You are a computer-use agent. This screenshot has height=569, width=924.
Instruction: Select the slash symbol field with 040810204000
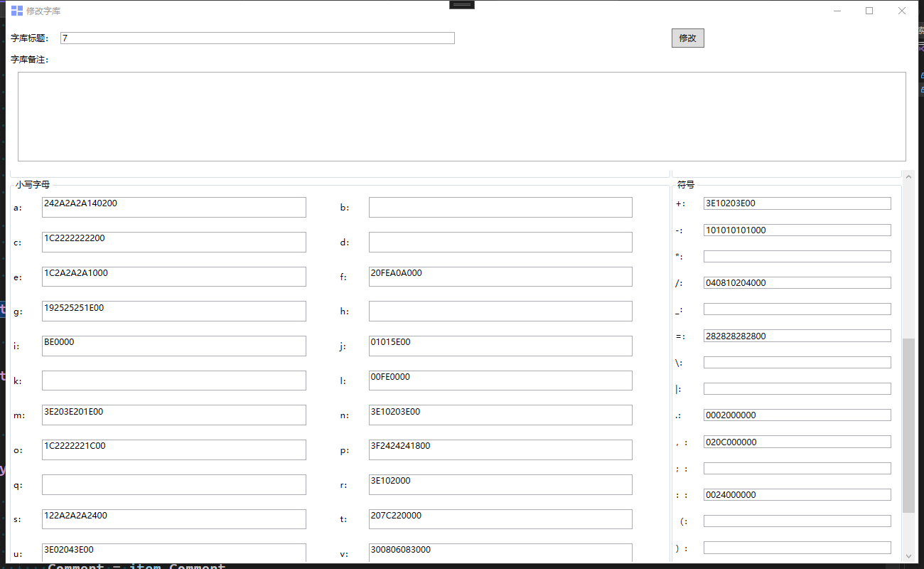(797, 283)
